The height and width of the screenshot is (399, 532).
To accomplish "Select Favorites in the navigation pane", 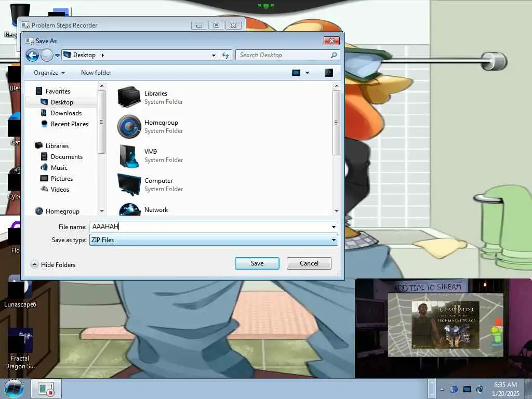I will tap(58, 91).
